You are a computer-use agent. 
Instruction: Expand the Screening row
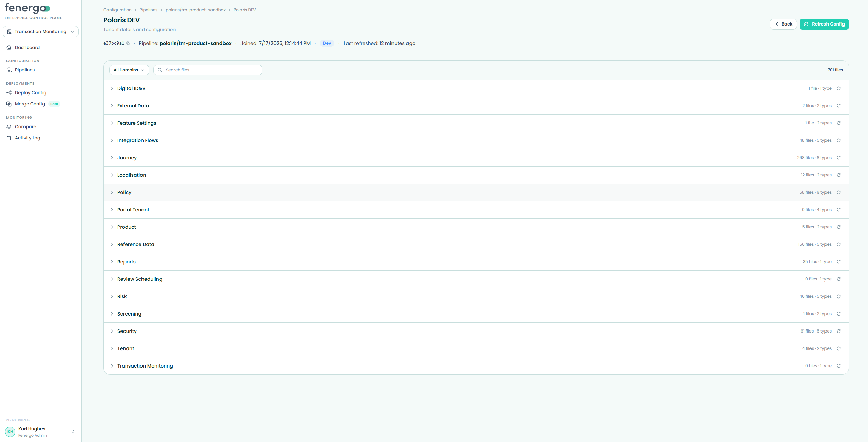point(112,314)
